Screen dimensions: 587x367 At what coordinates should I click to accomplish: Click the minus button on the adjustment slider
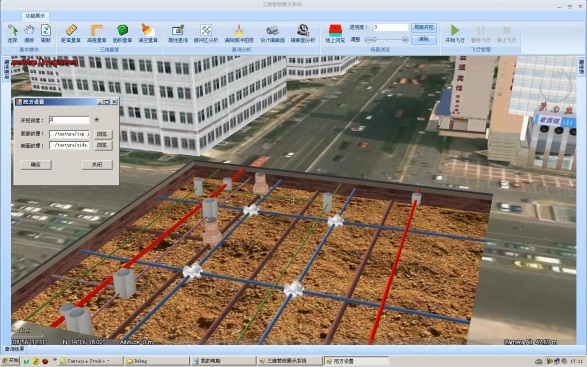[368, 40]
